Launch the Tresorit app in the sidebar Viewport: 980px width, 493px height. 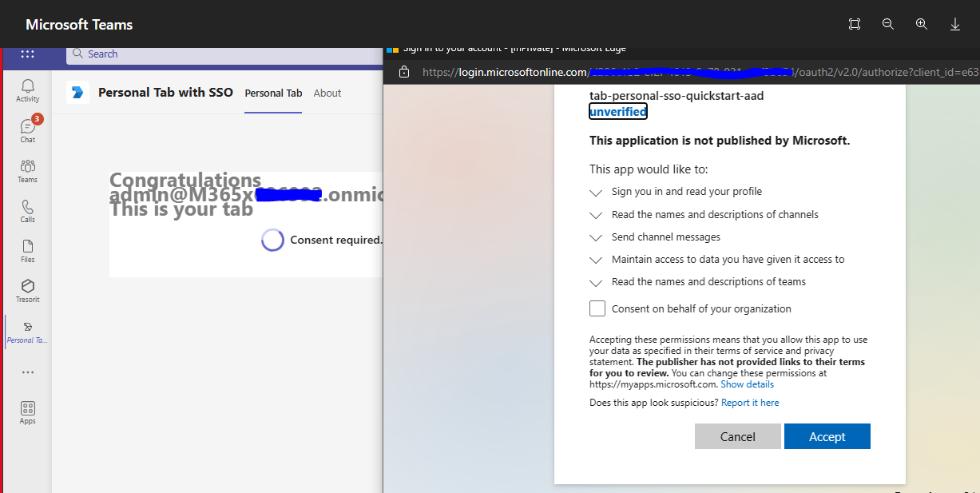click(27, 288)
